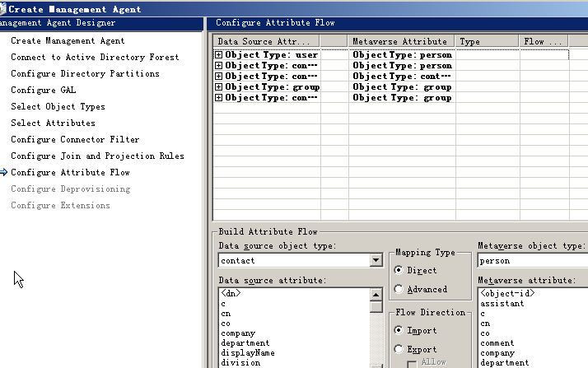Click the Metaverse Attribute column header
The image size is (588, 368).
(401, 41)
